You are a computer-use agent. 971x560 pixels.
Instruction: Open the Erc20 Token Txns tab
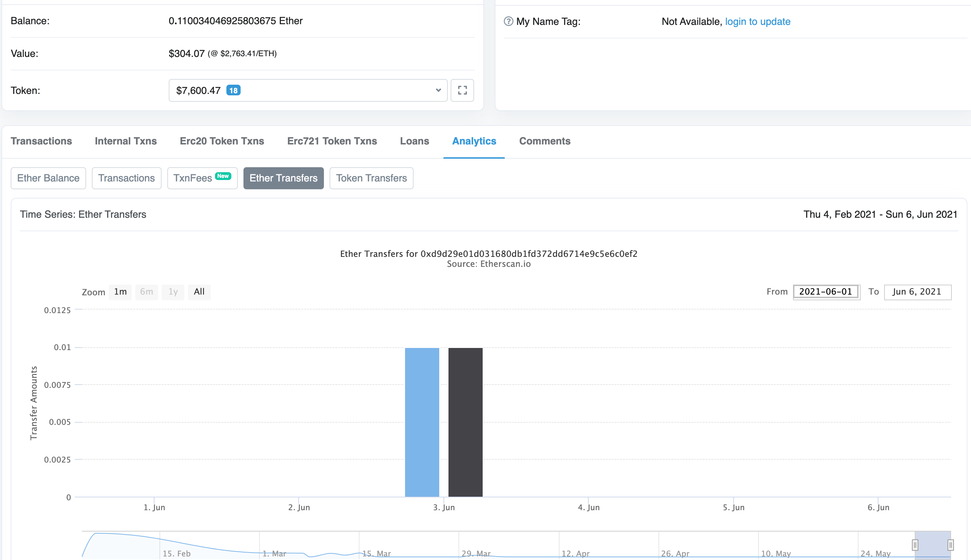222,141
